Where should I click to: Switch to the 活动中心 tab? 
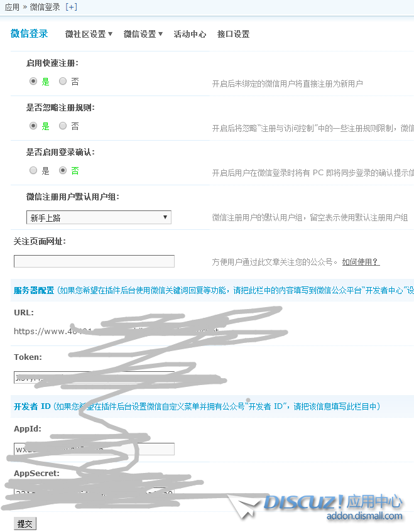pos(190,34)
